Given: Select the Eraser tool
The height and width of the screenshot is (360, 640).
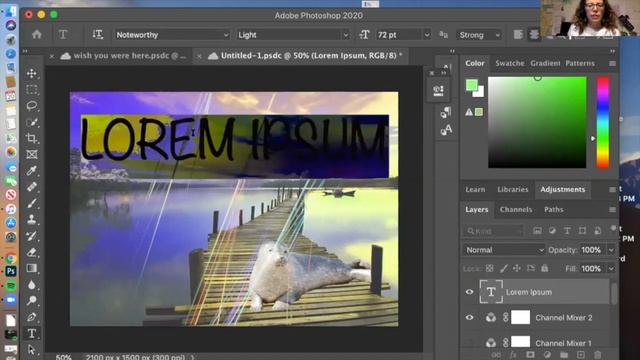Looking at the screenshot, I should coord(32,252).
